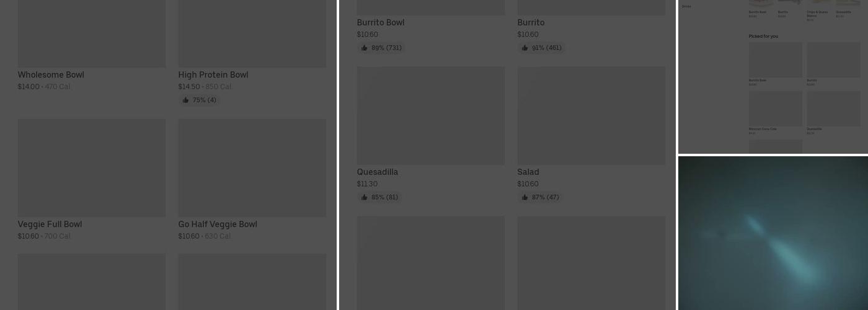Select Drinks category in small menu sidebar

[686, 7]
